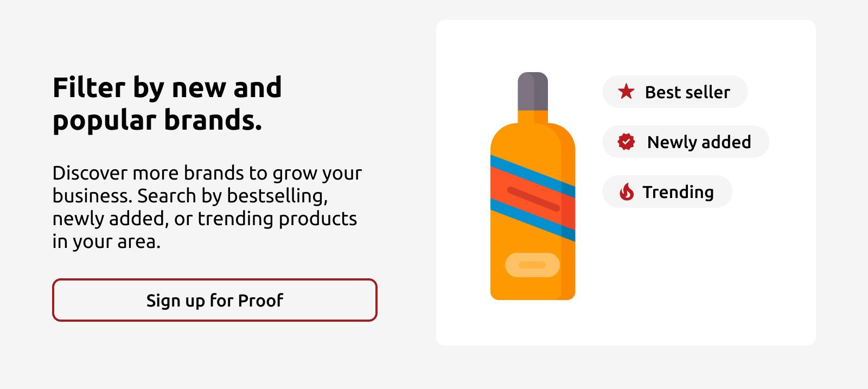Sign up for Proof
The width and height of the screenshot is (868, 389).
coord(215,300)
